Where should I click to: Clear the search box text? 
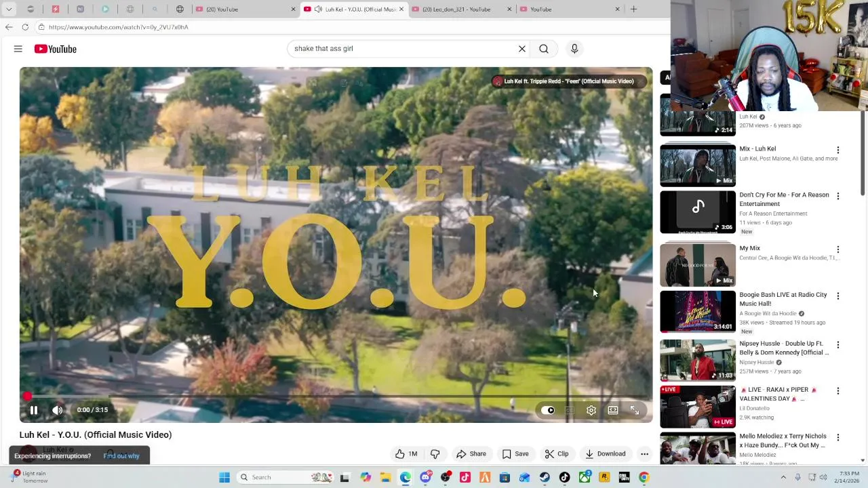522,49
